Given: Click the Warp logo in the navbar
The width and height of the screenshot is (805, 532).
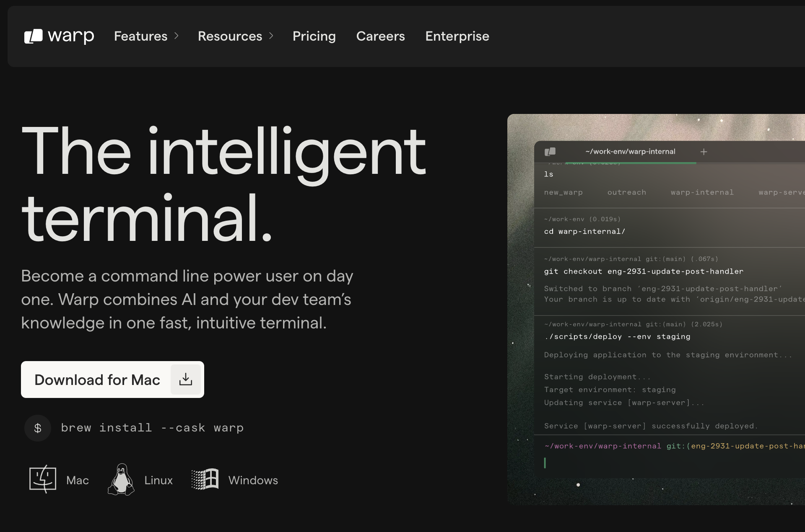Looking at the screenshot, I should (x=59, y=36).
